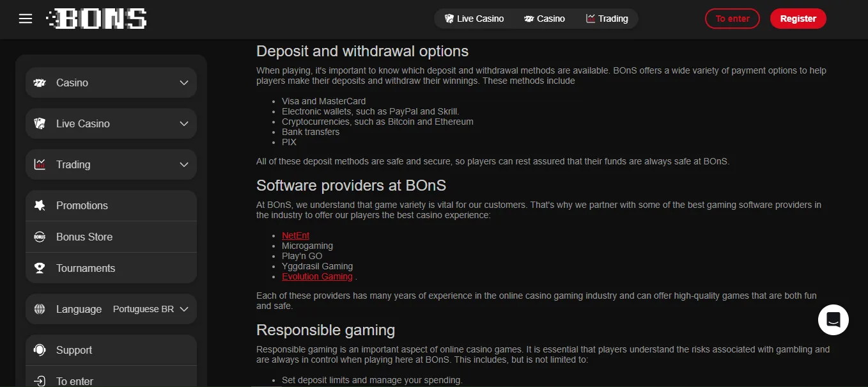Open Promotions in the sidebar
The image size is (868, 387).
click(111, 205)
